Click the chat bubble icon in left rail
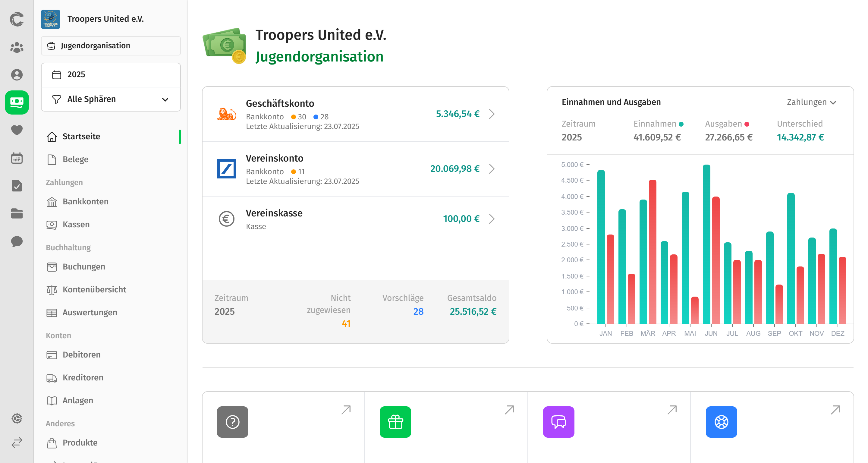Viewport: 868px width, 463px height. [x=17, y=241]
